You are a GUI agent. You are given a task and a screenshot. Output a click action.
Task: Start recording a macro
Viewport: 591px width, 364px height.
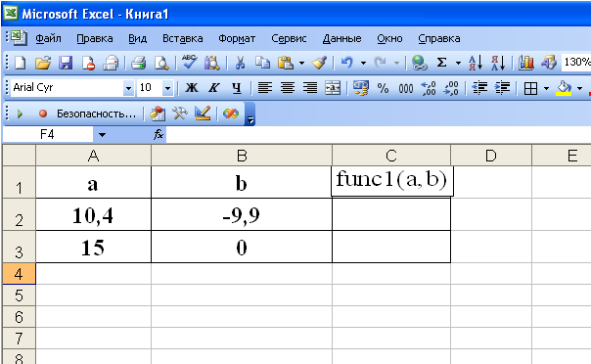pyautogui.click(x=43, y=114)
